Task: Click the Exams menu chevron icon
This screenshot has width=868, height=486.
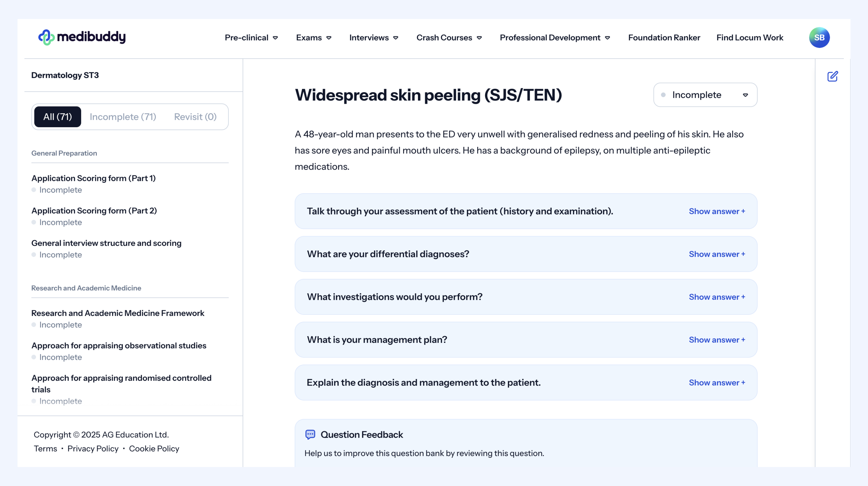Action: tap(329, 38)
